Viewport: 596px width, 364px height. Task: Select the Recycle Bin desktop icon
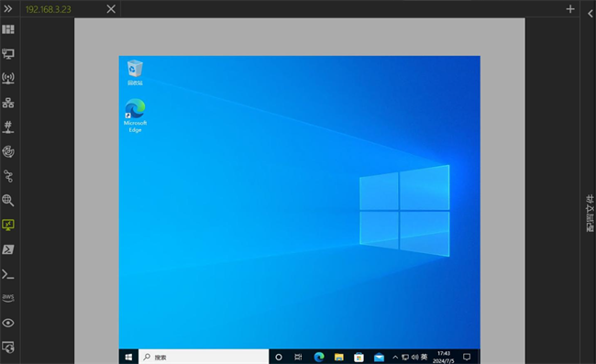pyautogui.click(x=135, y=72)
